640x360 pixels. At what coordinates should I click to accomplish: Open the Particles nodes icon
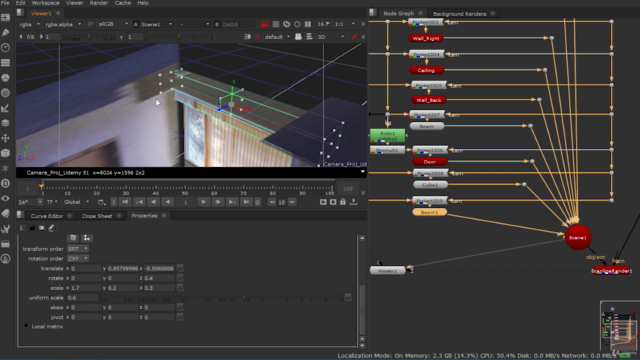pyautogui.click(x=5, y=168)
